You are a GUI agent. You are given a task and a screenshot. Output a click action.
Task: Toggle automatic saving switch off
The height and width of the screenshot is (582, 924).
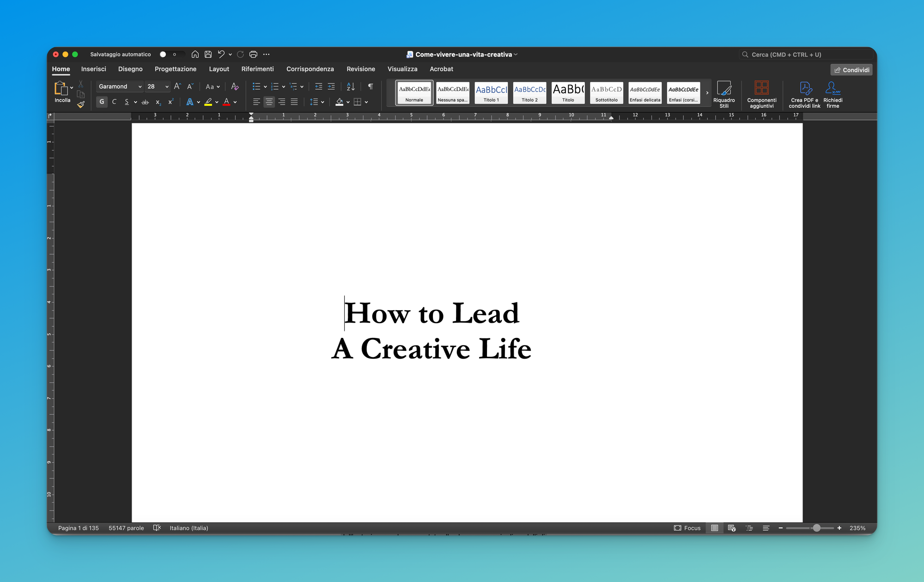coord(171,54)
